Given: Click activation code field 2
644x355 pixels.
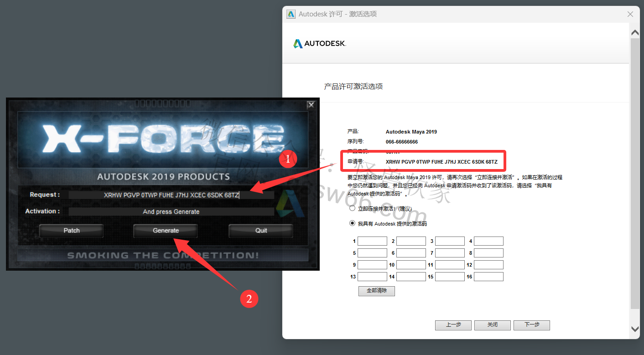Looking at the screenshot, I should 411,241.
